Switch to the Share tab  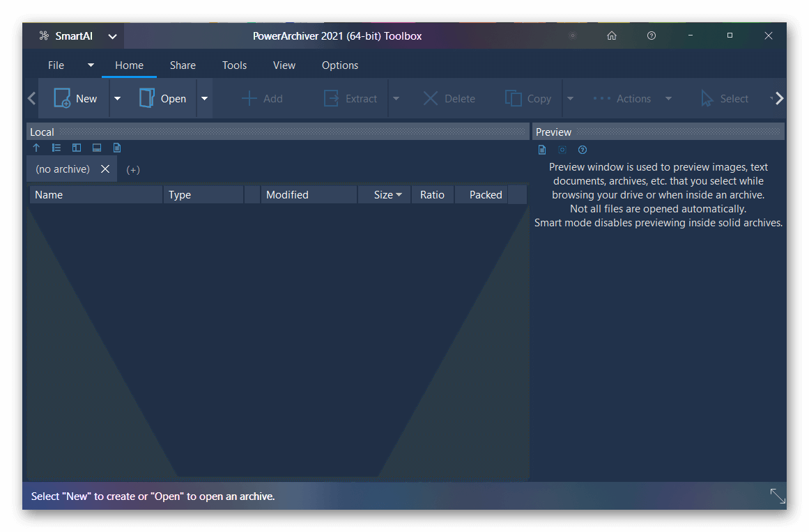point(183,65)
